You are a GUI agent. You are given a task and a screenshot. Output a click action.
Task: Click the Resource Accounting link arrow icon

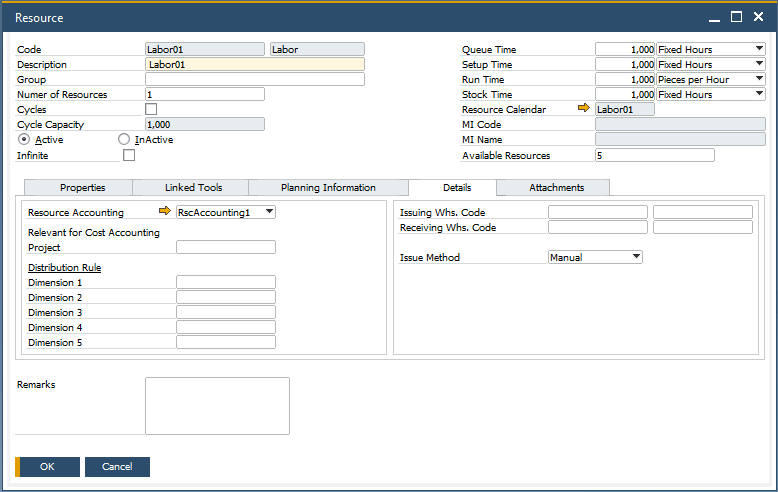point(165,212)
